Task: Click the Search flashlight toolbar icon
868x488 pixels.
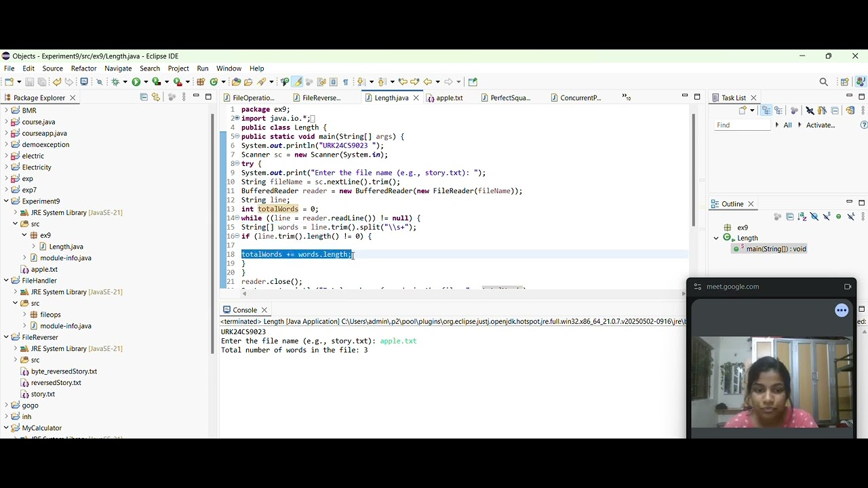Action: click(262, 82)
